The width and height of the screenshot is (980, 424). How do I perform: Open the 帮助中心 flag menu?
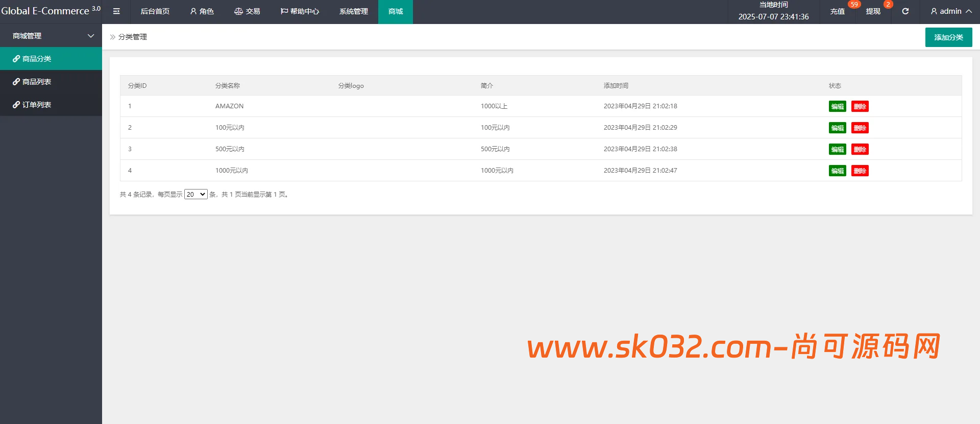coord(300,11)
